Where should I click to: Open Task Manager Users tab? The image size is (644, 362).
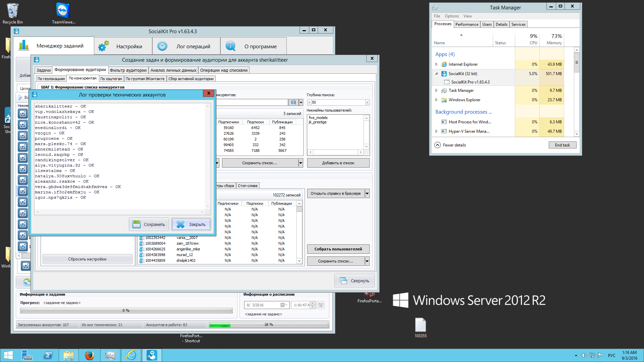(x=487, y=24)
